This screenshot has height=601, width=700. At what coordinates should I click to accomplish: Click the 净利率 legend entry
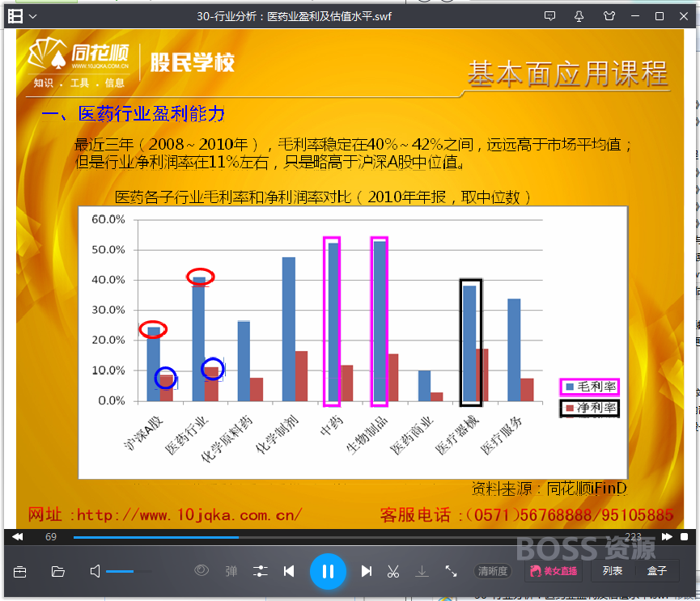point(590,408)
